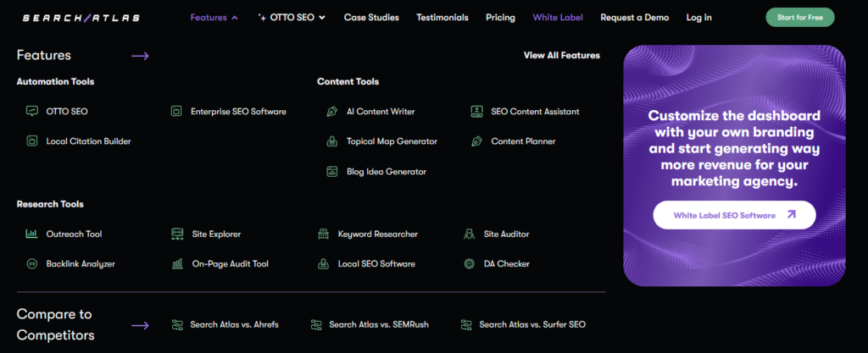Click the Topical Map Generator icon

coord(332,141)
